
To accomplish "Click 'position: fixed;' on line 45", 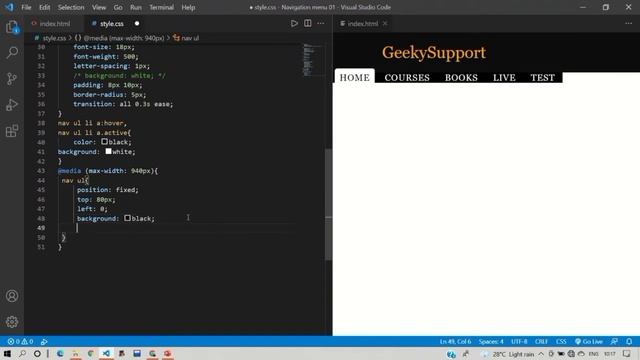I will tap(108, 190).
